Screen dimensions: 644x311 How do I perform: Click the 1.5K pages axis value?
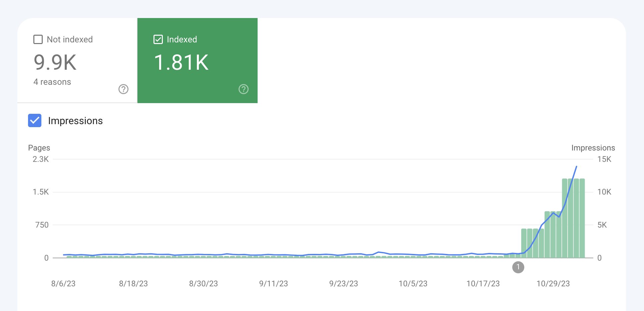[41, 192]
